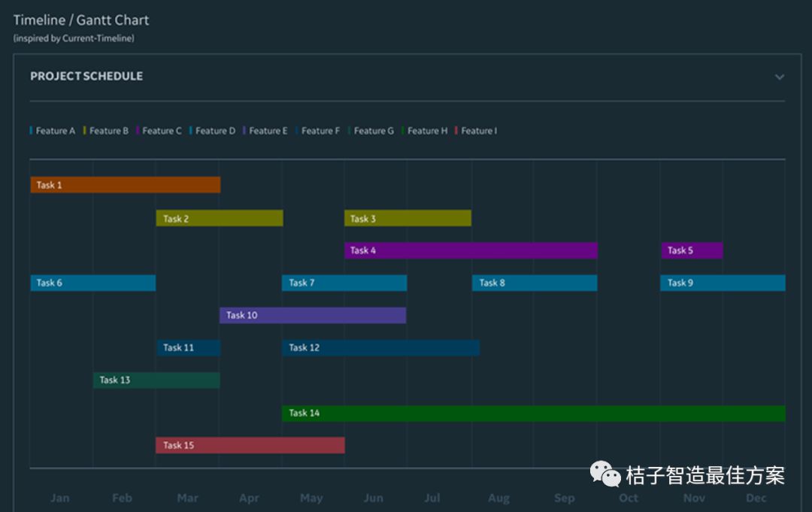Click Feature I legend item
Screen dimensions: 812x512
(x=477, y=131)
